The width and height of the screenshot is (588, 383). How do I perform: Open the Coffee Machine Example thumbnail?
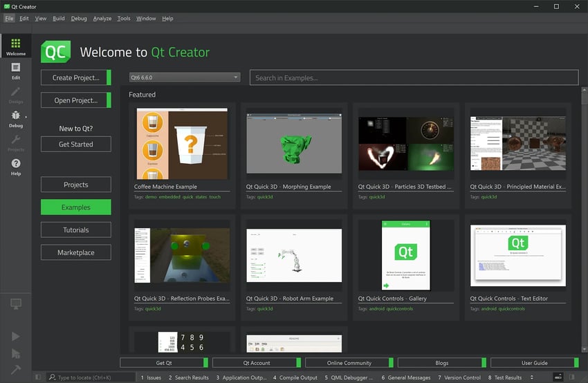(x=182, y=144)
